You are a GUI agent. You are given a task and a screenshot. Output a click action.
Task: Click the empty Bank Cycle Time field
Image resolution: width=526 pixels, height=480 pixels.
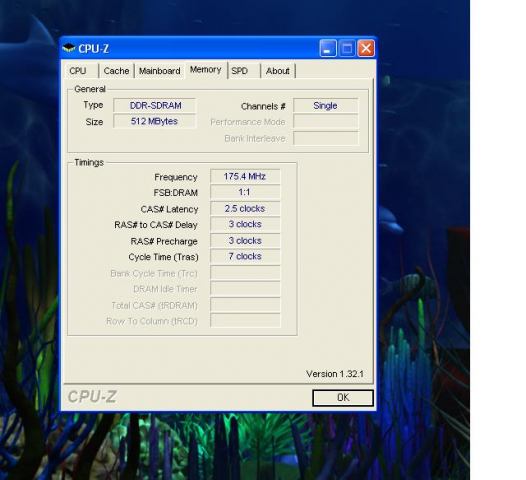click(x=245, y=272)
